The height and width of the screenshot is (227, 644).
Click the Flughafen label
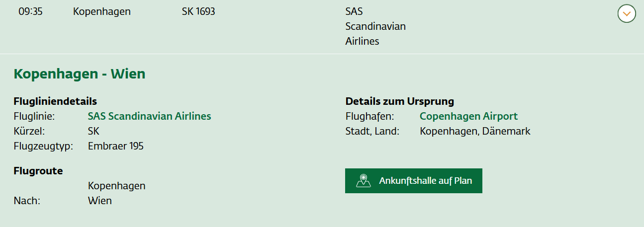pyautogui.click(x=369, y=116)
